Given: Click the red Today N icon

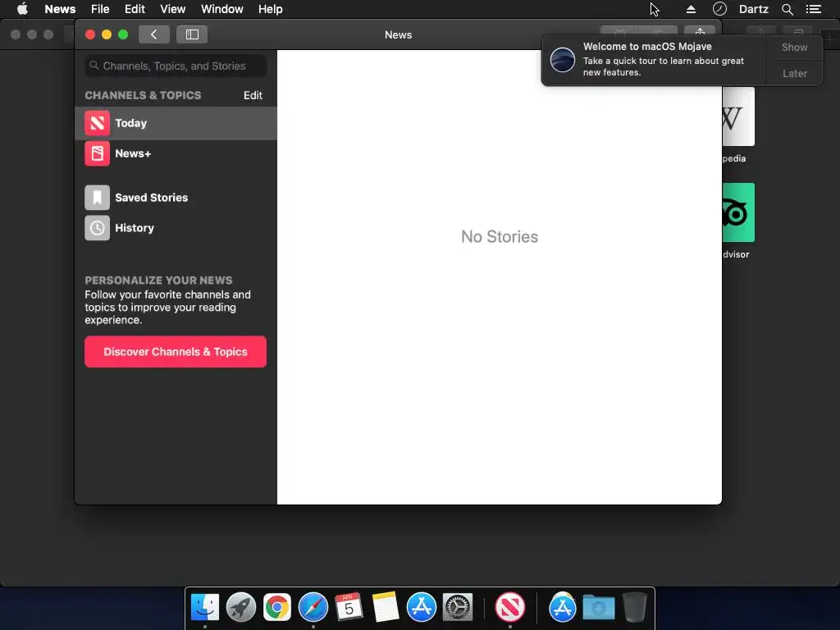Looking at the screenshot, I should [97, 123].
